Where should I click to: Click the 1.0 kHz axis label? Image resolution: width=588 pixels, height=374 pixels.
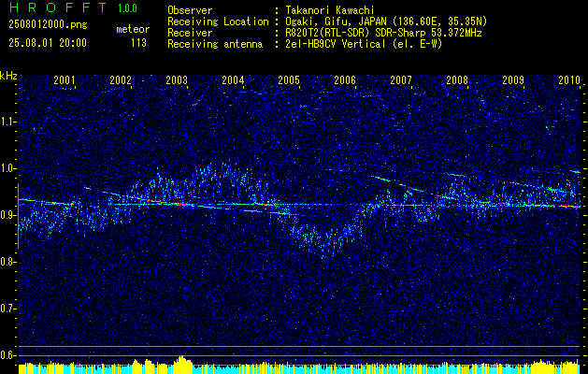coord(7,168)
